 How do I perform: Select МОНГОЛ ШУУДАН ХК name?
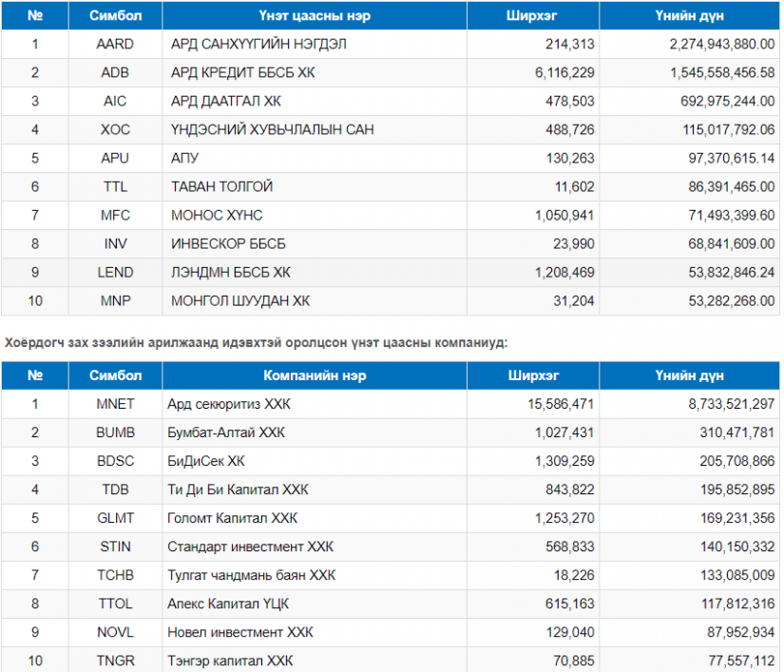point(240,300)
